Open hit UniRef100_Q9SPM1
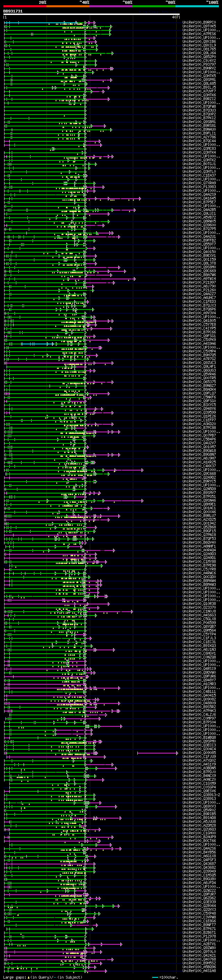 (x=199, y=80)
